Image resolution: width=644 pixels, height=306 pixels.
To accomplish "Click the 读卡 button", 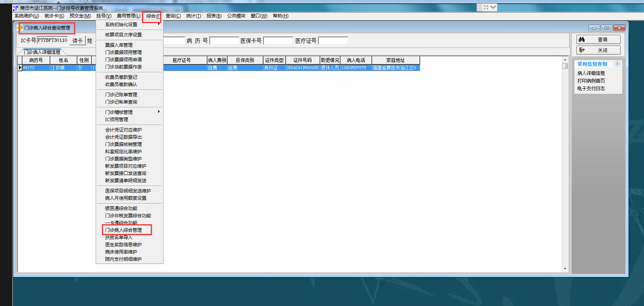I will tap(78, 41).
